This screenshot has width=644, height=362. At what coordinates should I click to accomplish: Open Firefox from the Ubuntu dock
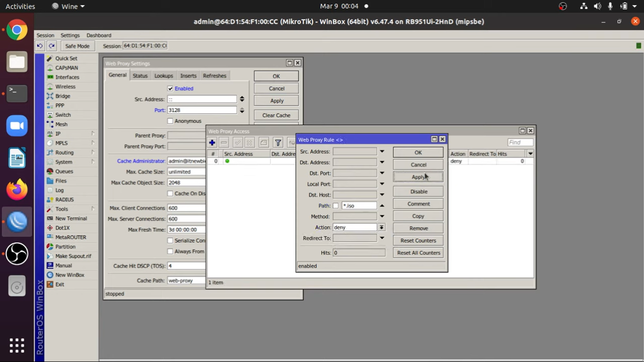[x=17, y=189]
